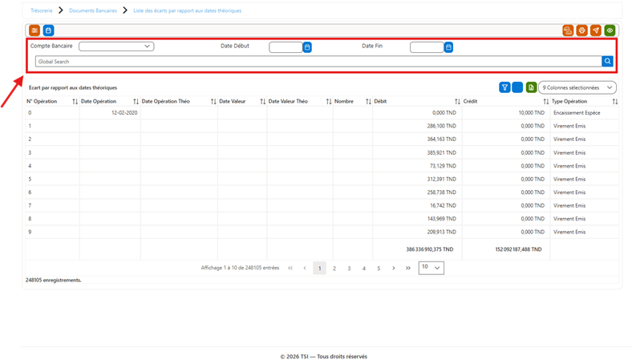
Task: Toggle the green eye visibility button
Action: pos(610,30)
